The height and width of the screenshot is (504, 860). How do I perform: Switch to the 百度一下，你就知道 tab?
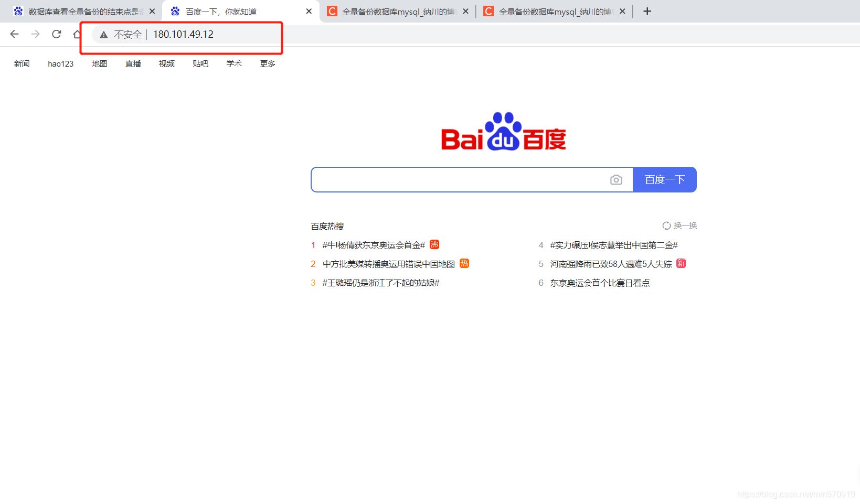(x=241, y=12)
